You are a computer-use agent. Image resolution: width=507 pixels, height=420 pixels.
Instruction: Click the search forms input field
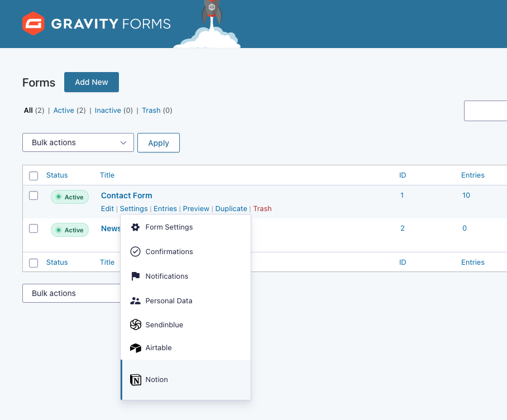point(485,111)
